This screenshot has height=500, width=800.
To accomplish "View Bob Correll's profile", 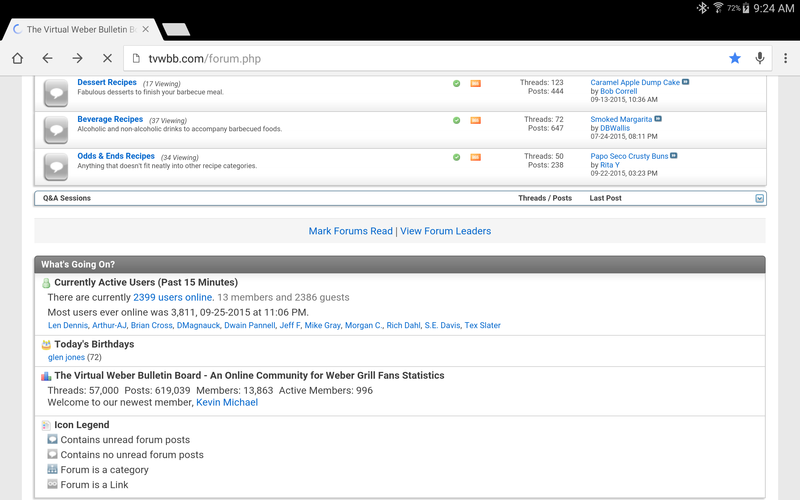I will (618, 91).
